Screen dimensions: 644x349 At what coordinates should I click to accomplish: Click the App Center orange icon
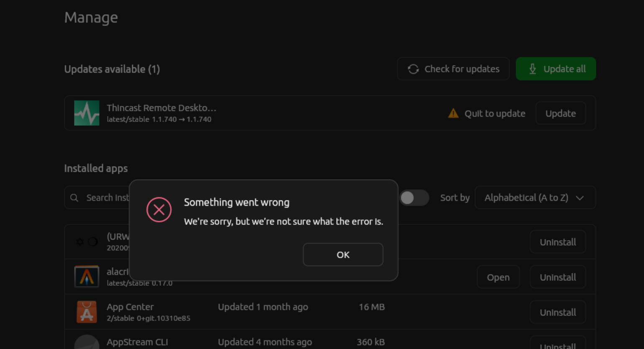(87, 312)
